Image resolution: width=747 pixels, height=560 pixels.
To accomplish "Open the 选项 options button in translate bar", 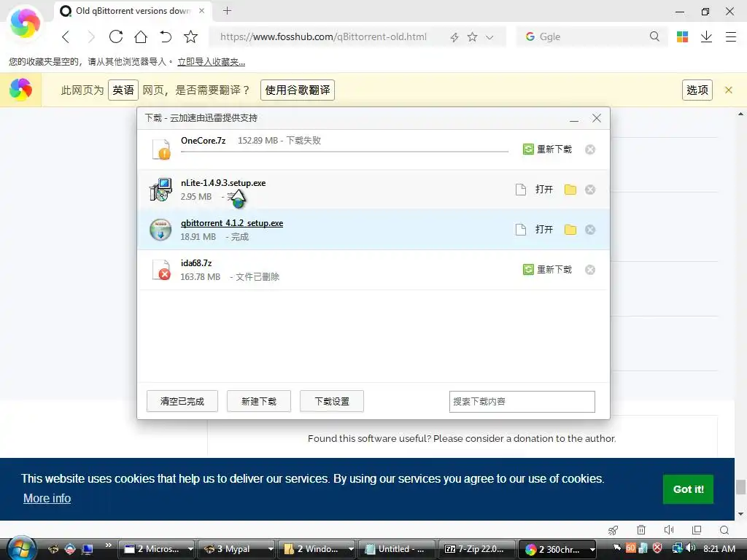I will (697, 90).
